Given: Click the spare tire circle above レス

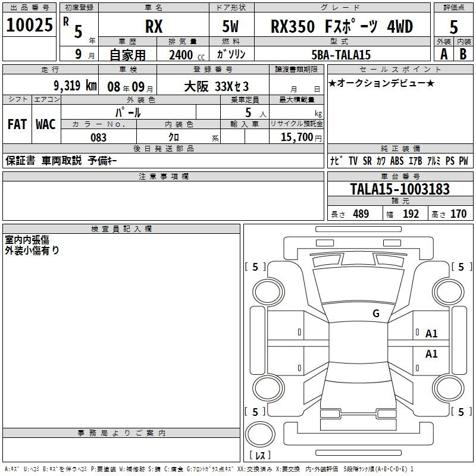Looking at the screenshot, I should (x=260, y=434).
